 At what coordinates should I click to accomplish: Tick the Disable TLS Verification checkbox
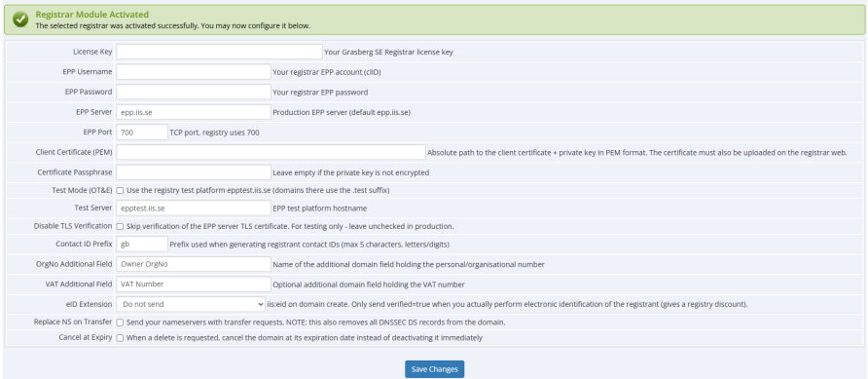coord(120,227)
